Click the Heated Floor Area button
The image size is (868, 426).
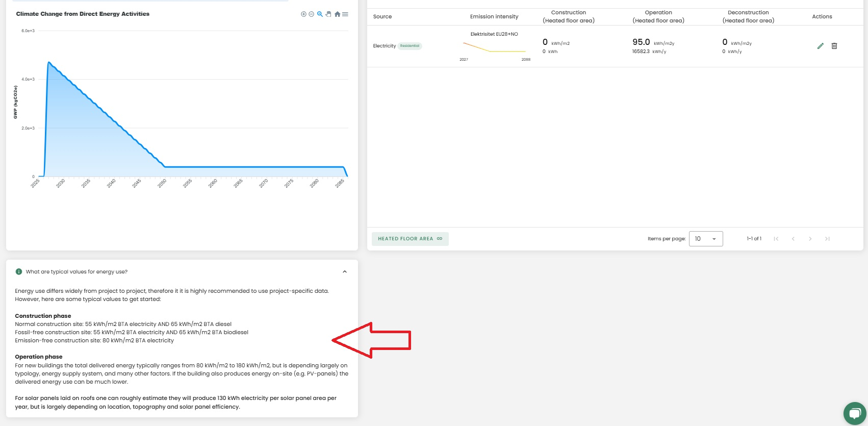pos(410,239)
